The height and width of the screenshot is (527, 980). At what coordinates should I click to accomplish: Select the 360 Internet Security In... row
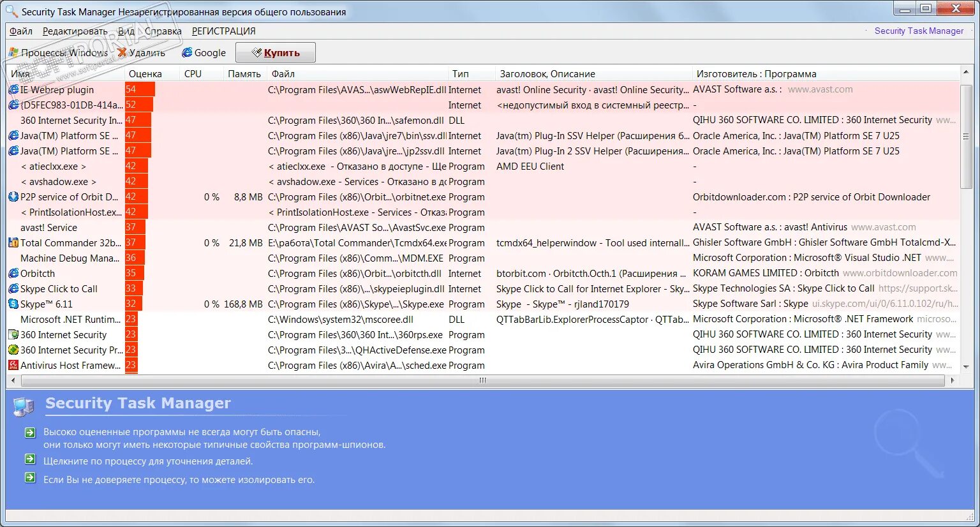[484, 121]
